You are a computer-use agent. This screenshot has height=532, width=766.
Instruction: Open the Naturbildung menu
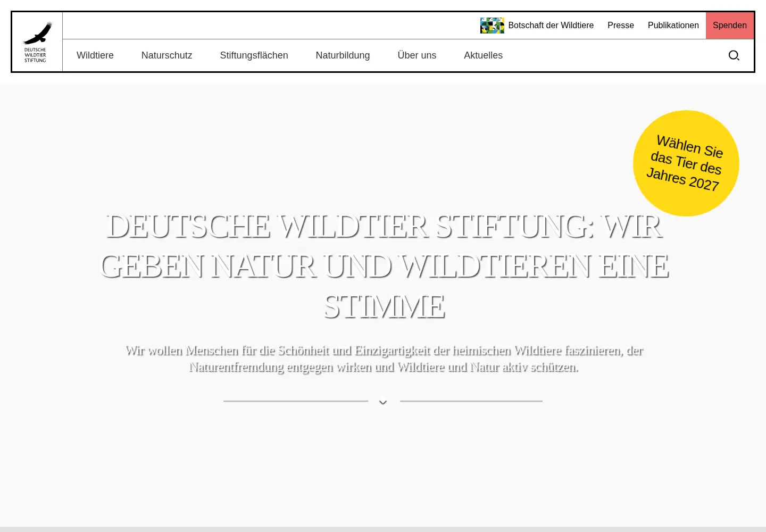tap(343, 55)
